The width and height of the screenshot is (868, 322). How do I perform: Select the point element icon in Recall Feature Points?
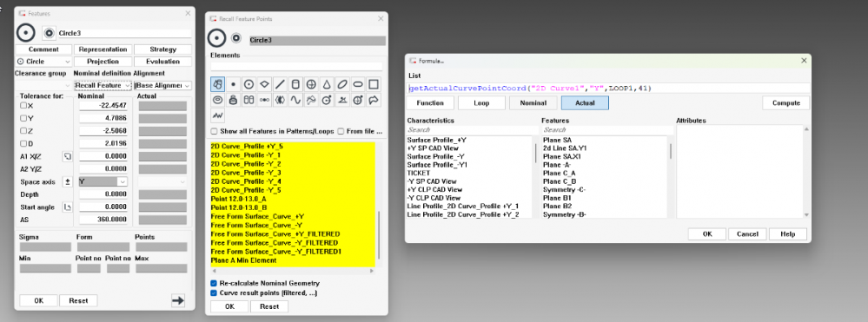(234, 85)
